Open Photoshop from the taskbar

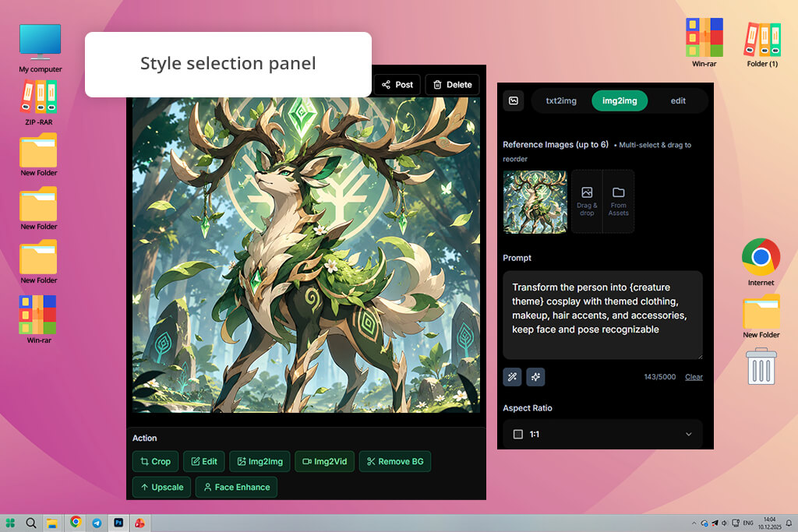(118, 523)
